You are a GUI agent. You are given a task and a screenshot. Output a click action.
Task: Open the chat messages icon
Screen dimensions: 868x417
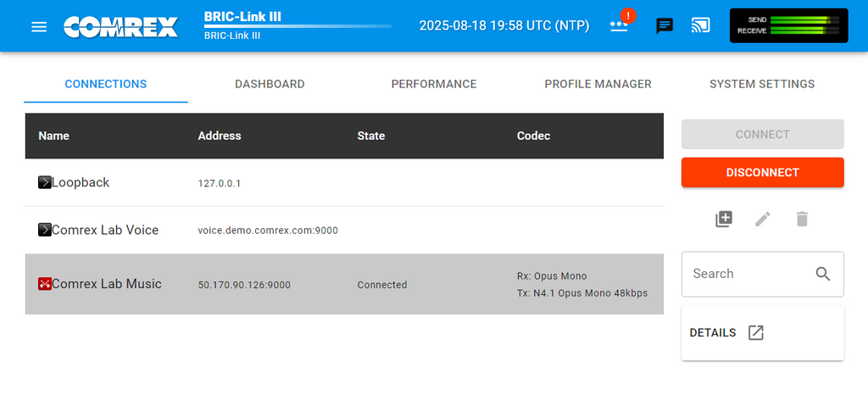tap(665, 25)
